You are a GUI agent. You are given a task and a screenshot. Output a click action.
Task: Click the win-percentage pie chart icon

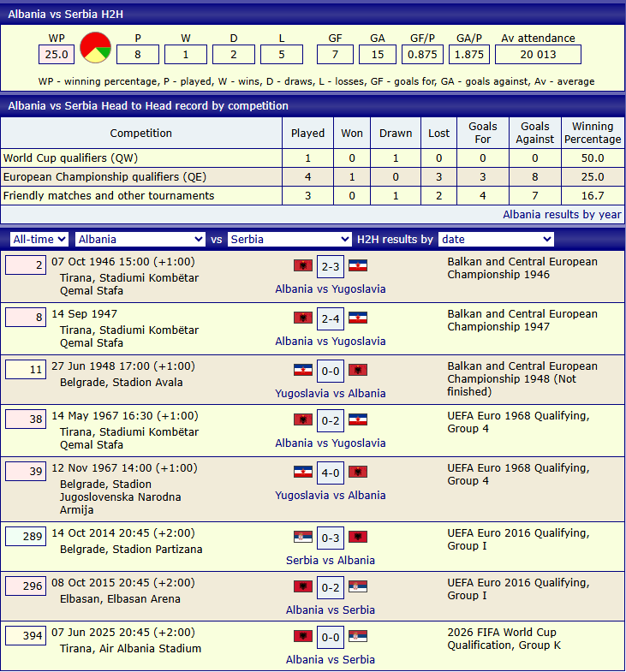pyautogui.click(x=95, y=48)
